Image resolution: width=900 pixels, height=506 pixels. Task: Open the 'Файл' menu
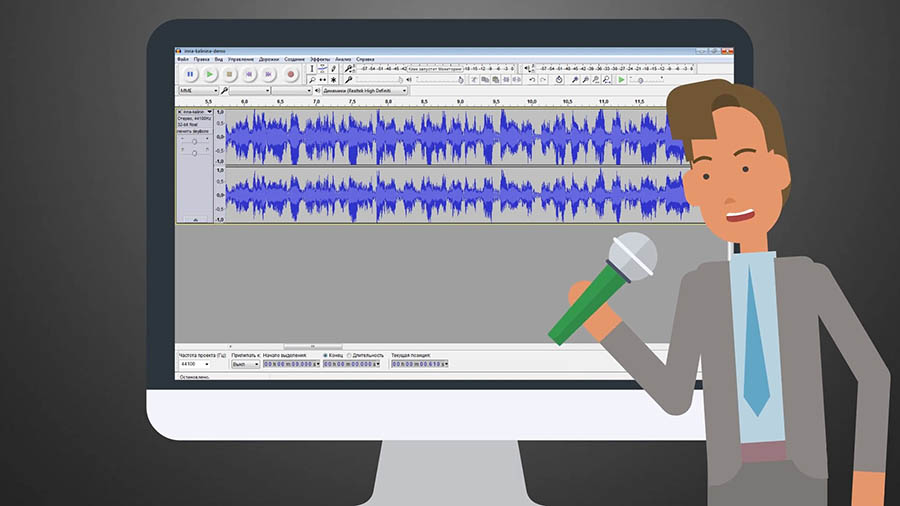[x=183, y=59]
